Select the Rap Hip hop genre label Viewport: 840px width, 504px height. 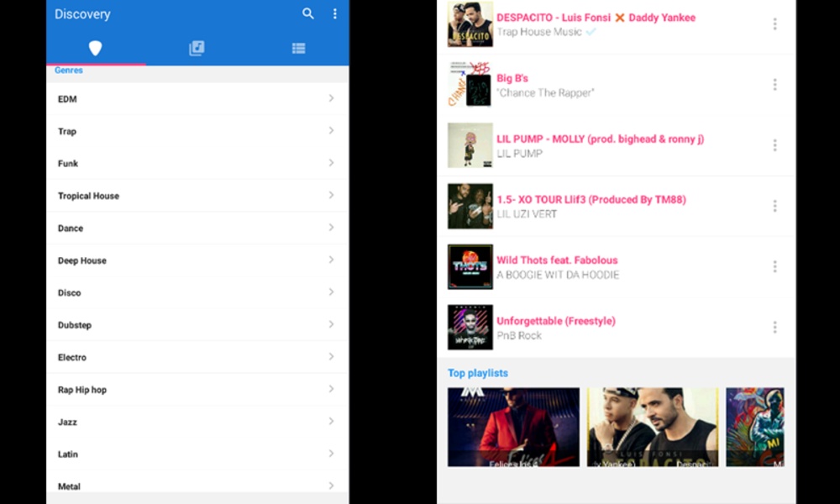coord(82,390)
